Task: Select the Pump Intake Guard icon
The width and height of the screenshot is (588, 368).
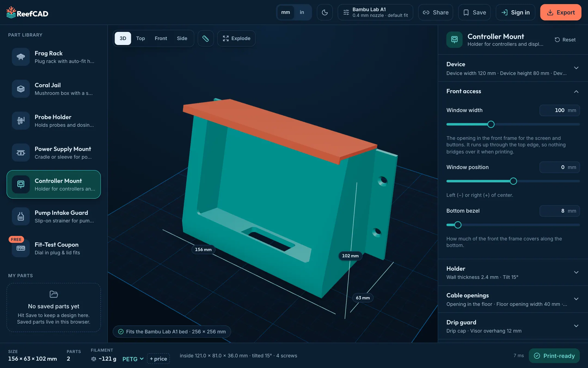Action: click(21, 216)
